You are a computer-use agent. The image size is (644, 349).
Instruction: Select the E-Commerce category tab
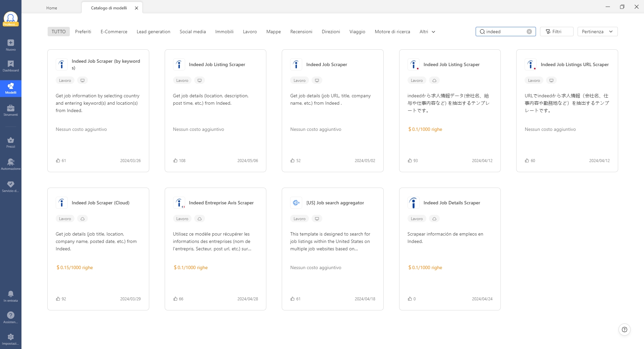point(114,32)
